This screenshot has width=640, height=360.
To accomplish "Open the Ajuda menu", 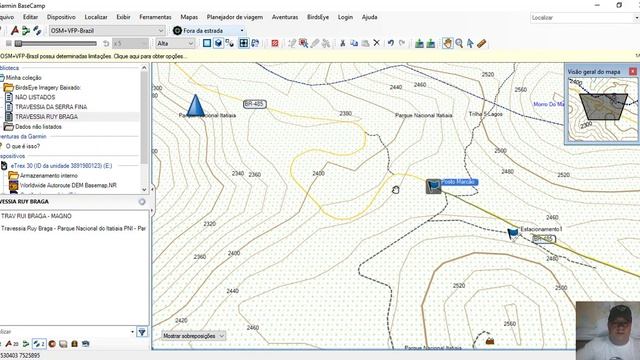I will pyautogui.click(x=369, y=17).
